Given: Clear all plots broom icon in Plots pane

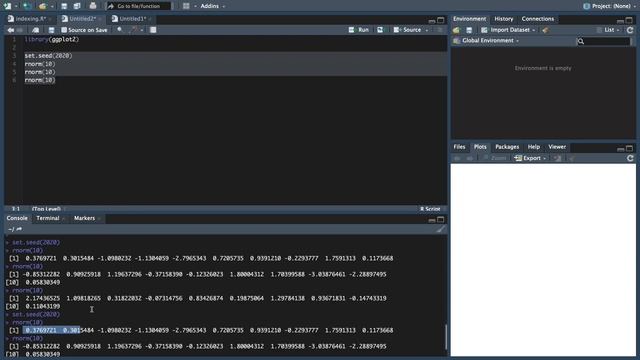Looking at the screenshot, I should [571, 158].
